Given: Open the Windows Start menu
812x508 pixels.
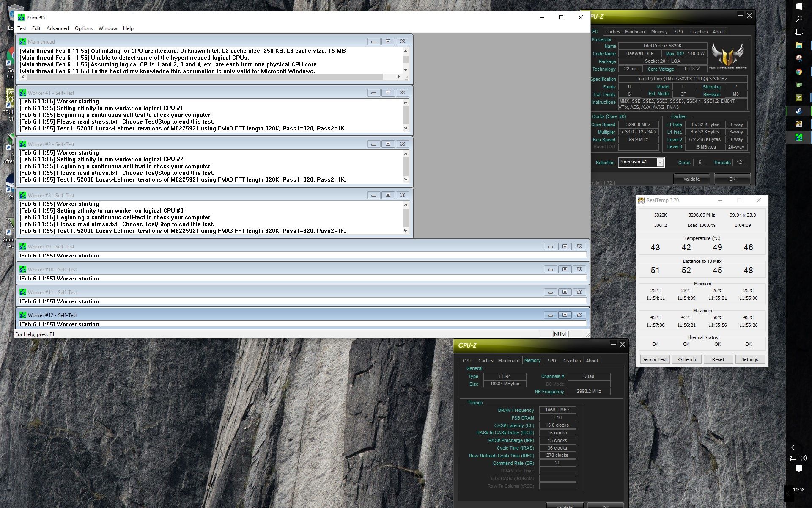Looking at the screenshot, I should click(x=799, y=6).
